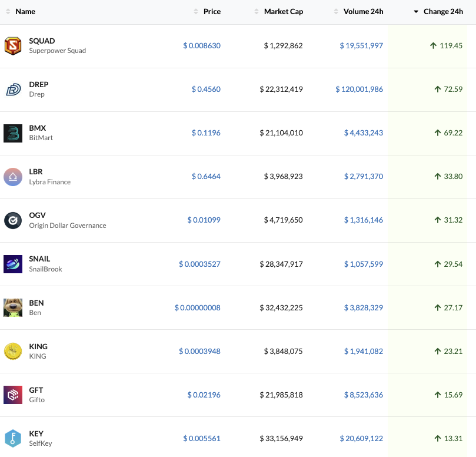Open GFT price link $0.02196

(x=204, y=395)
